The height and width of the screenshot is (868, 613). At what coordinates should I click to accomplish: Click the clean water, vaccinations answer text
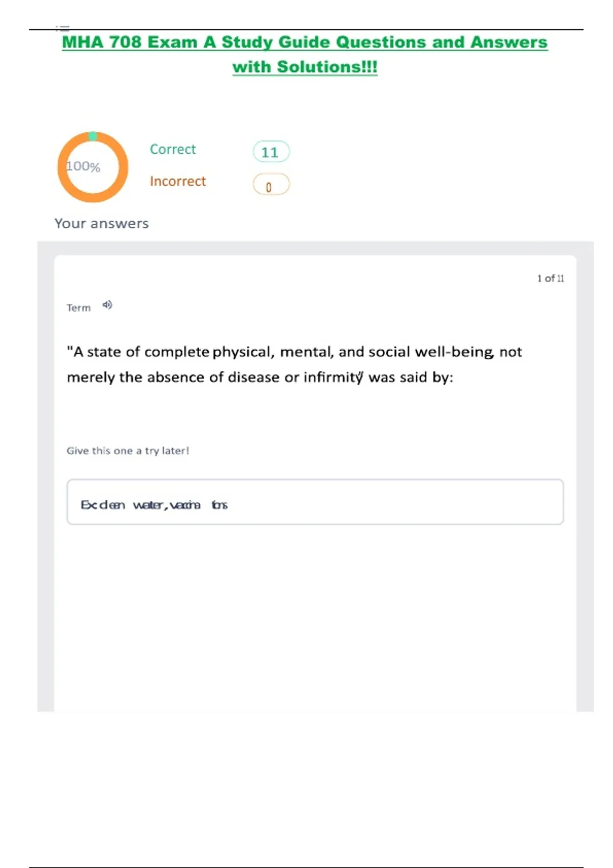click(x=154, y=505)
